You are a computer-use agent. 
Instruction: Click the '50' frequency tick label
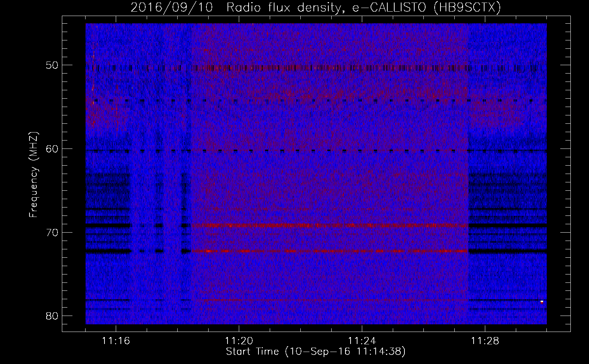coord(52,66)
